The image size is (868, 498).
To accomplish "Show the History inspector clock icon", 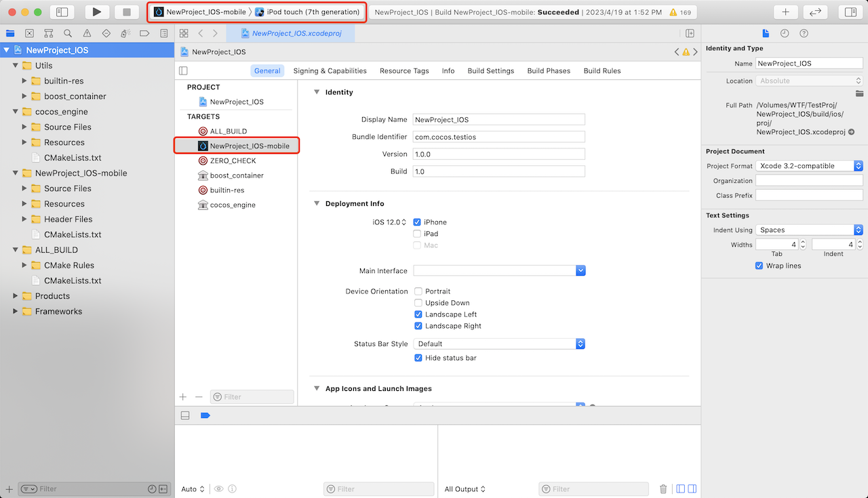I will 785,33.
